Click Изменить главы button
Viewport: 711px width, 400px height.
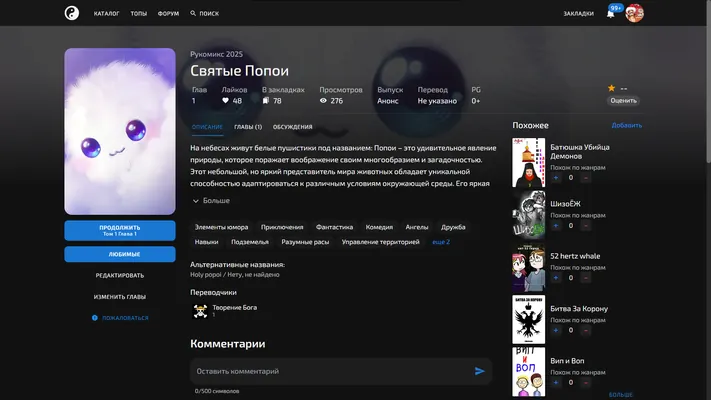120,297
